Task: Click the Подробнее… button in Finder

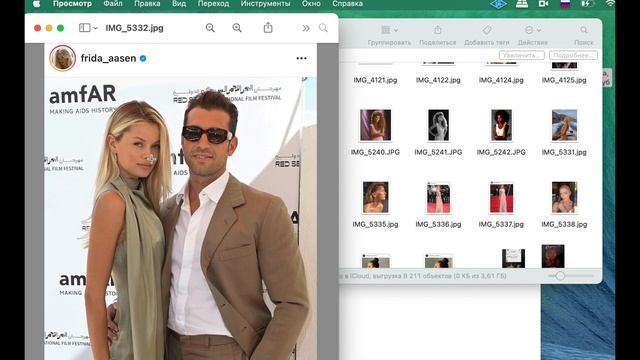Action: pos(573,55)
